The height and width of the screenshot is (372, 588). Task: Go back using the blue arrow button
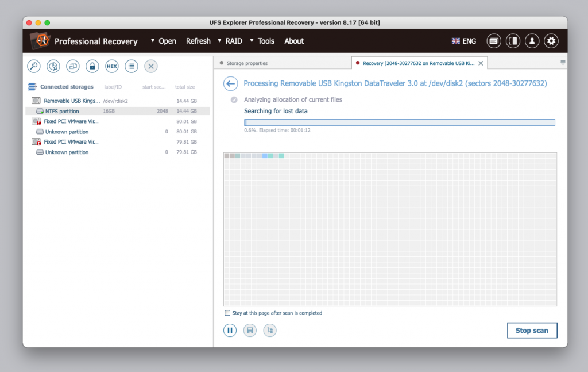point(230,83)
